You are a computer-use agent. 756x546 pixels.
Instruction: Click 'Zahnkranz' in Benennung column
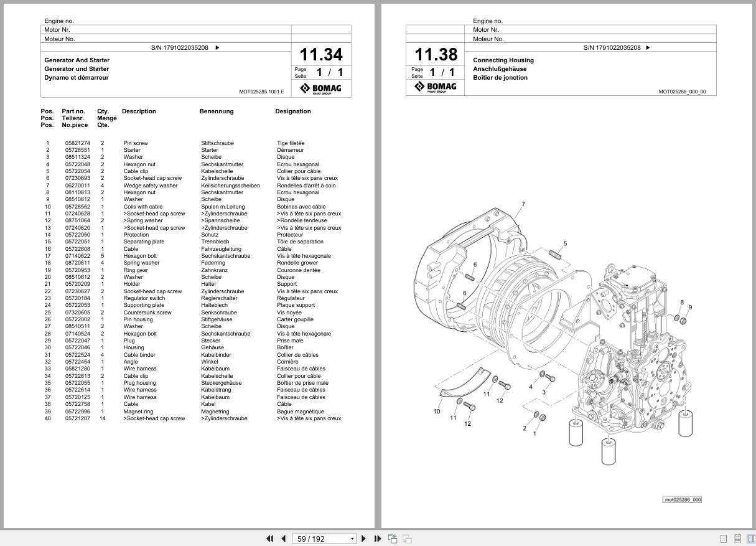click(x=213, y=270)
